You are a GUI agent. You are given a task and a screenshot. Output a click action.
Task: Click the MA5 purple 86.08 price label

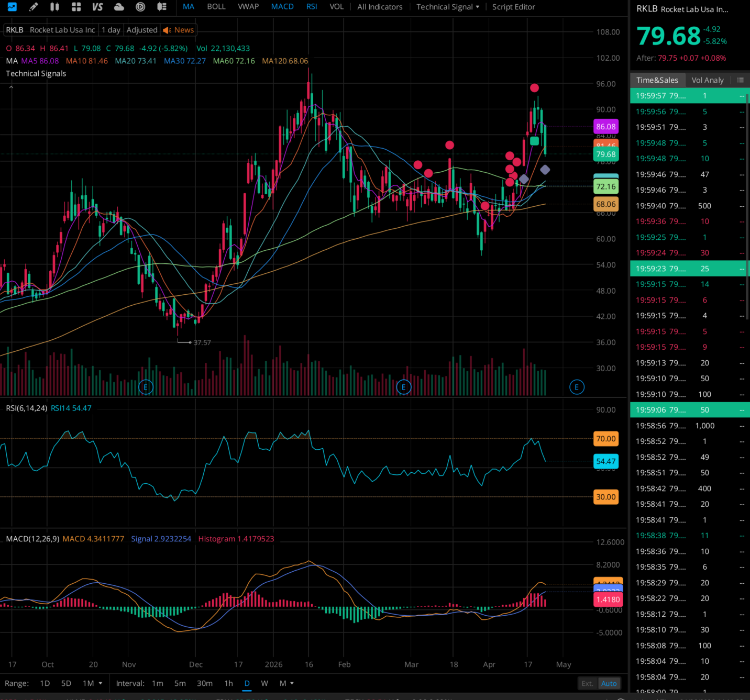pyautogui.click(x=606, y=127)
